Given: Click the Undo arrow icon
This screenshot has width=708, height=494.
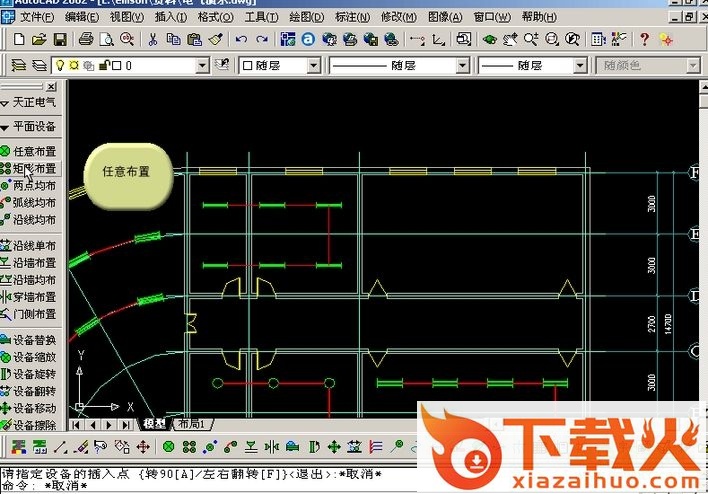Looking at the screenshot, I should pos(241,39).
